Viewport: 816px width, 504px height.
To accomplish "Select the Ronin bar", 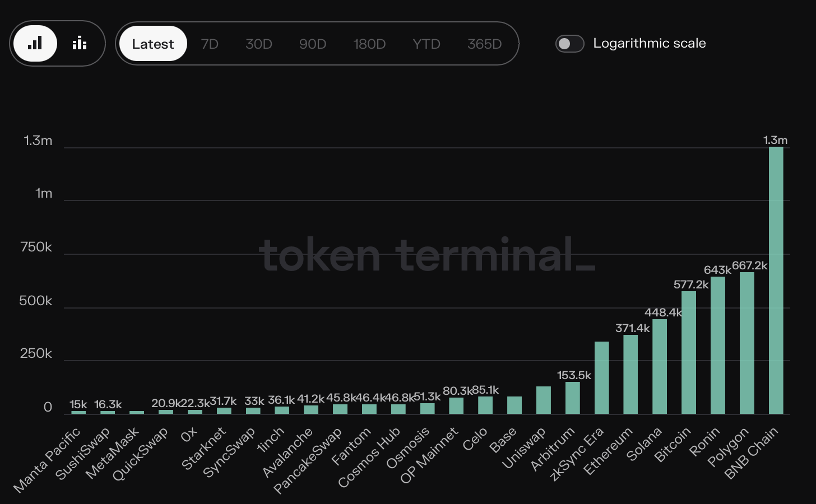I will (x=718, y=346).
